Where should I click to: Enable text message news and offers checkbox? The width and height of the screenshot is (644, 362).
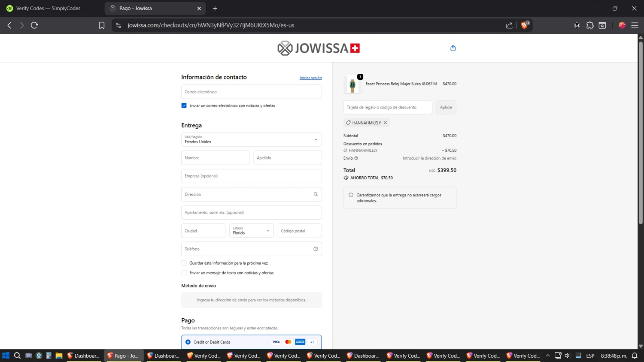tap(184, 273)
